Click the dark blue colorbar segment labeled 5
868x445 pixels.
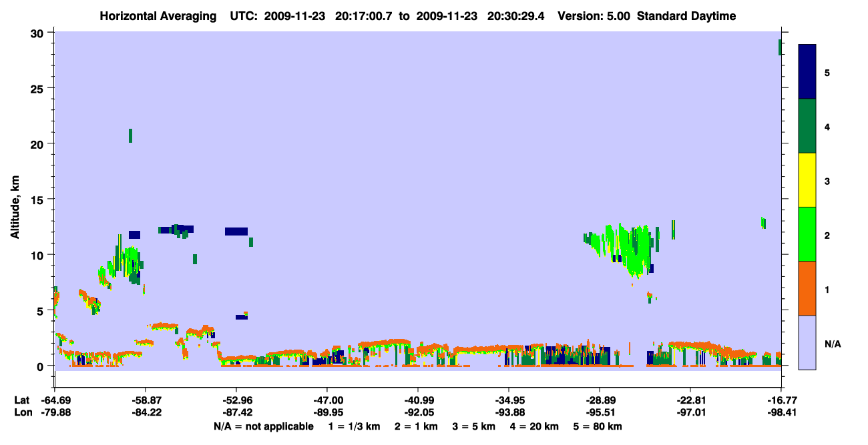tap(807, 72)
